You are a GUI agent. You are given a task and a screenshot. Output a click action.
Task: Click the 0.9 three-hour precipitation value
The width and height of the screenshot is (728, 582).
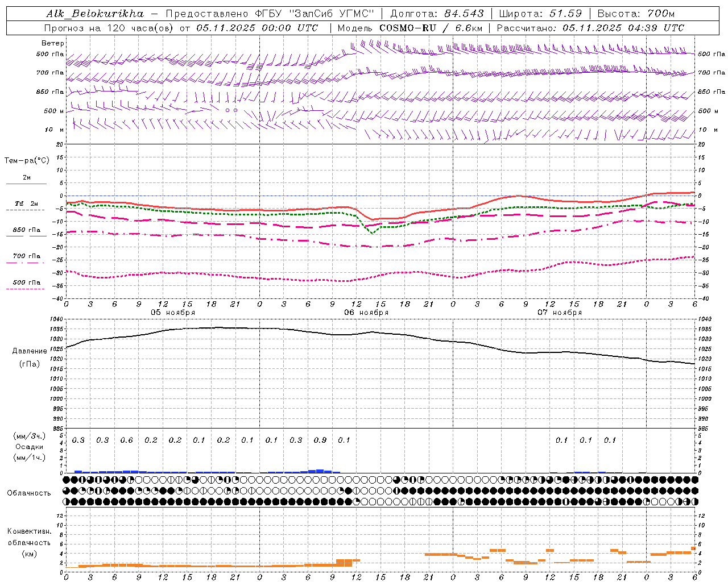pos(320,440)
